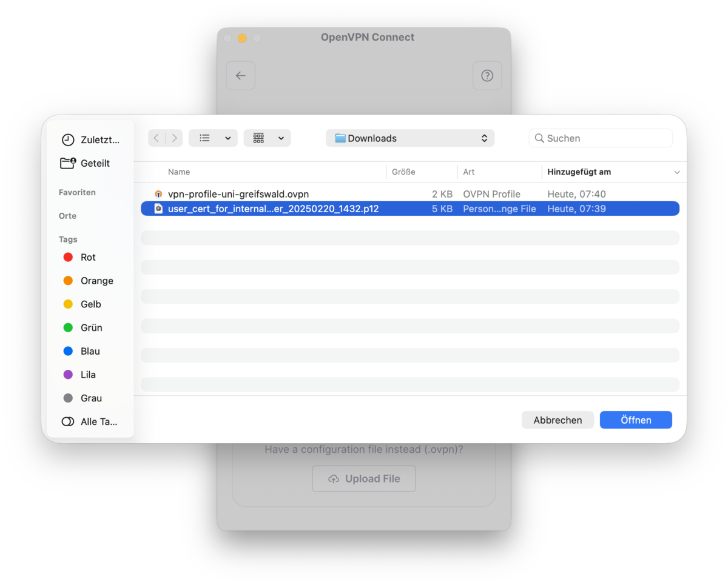Image resolution: width=728 pixels, height=585 pixels.
Task: Expand the Orte sidebar section
Action: (67, 216)
